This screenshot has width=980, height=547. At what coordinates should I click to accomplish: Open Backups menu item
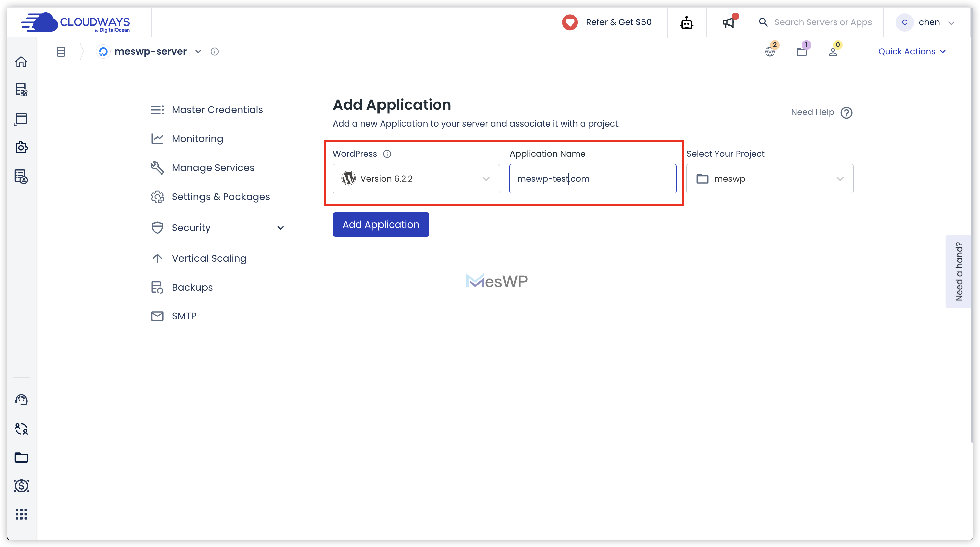point(182,287)
